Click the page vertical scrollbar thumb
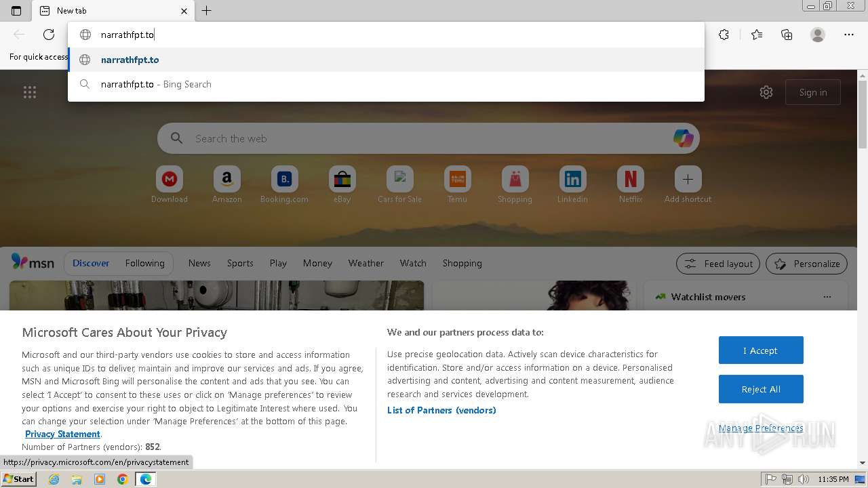Screen dimensions: 868x488 coord(863,113)
